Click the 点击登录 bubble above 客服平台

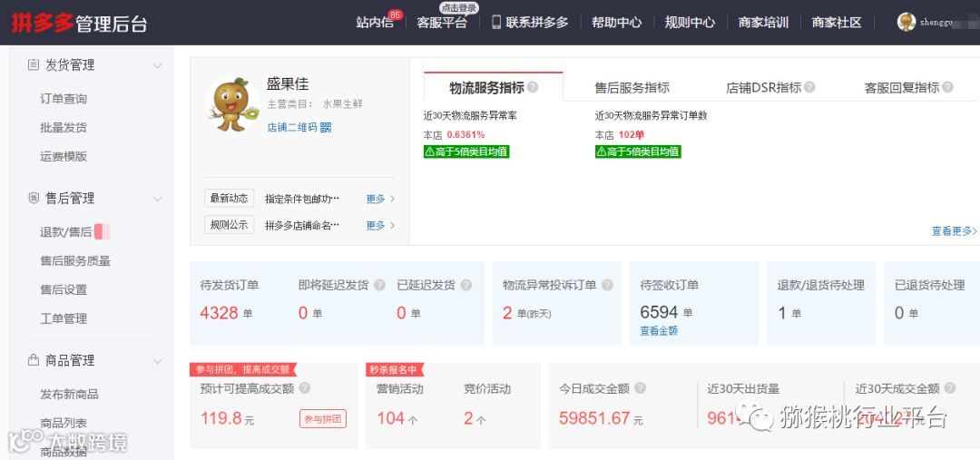point(459,7)
